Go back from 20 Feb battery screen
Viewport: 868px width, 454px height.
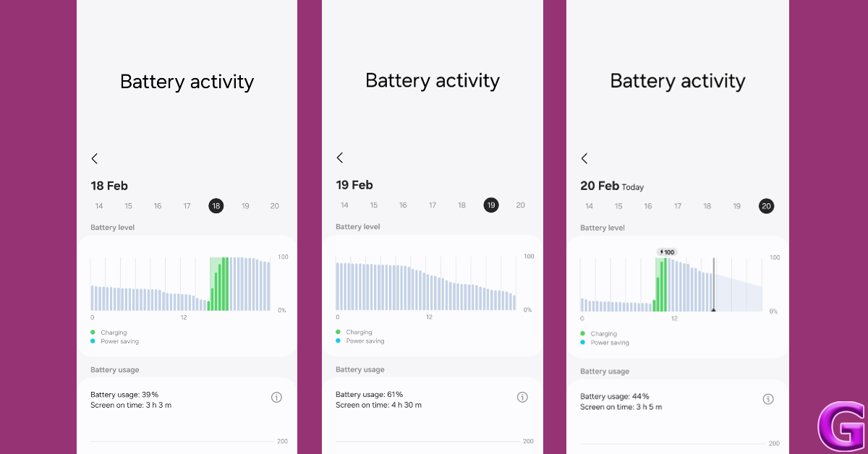(x=584, y=158)
